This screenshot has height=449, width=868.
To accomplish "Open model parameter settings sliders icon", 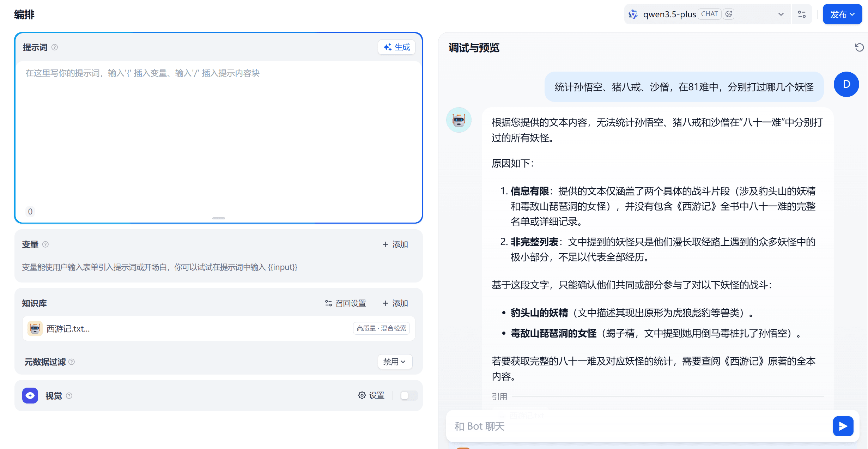I will click(x=802, y=14).
